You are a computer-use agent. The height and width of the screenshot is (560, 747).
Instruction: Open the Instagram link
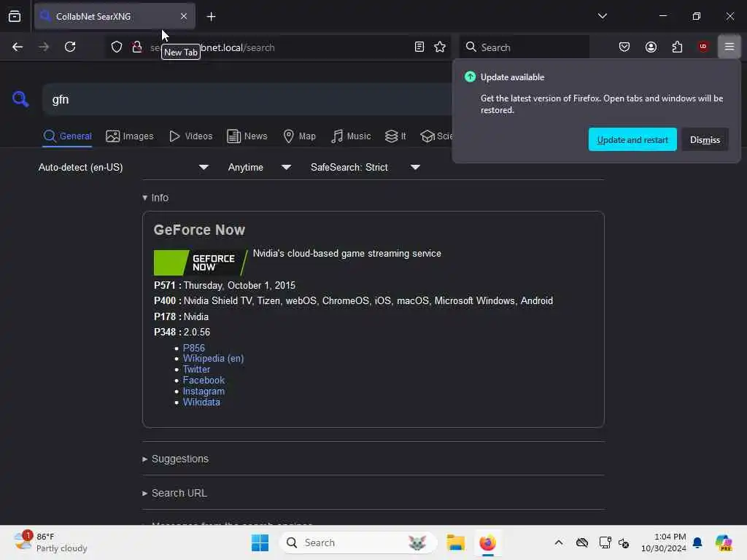pos(204,391)
